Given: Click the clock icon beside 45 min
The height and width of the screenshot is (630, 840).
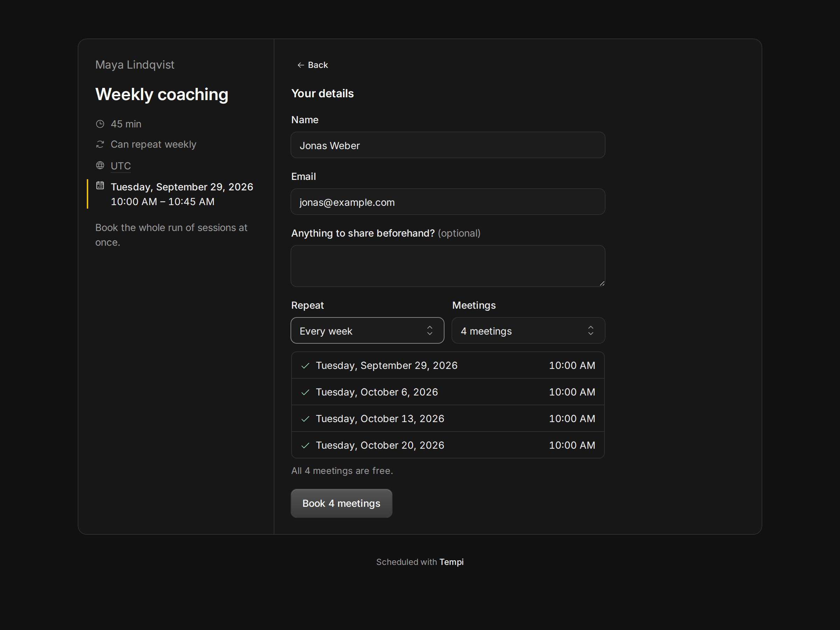Looking at the screenshot, I should point(100,124).
